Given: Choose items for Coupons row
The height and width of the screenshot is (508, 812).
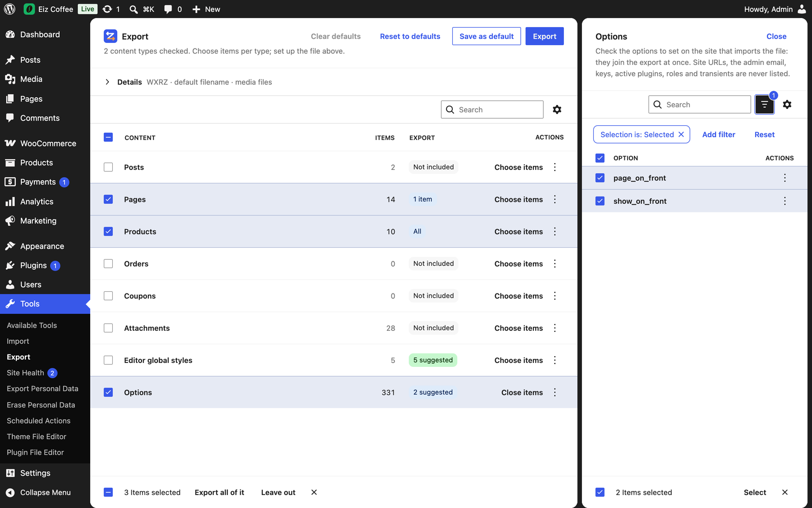Looking at the screenshot, I should 519,296.
